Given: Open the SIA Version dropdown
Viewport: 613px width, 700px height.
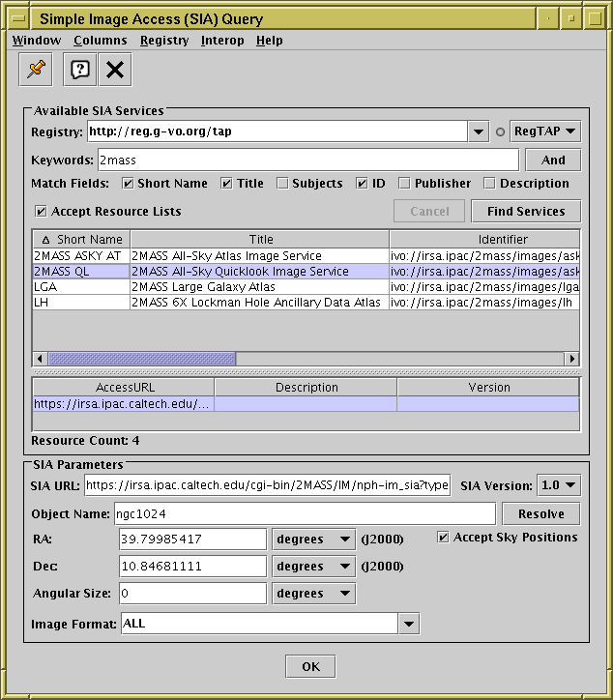Looking at the screenshot, I should [560, 485].
